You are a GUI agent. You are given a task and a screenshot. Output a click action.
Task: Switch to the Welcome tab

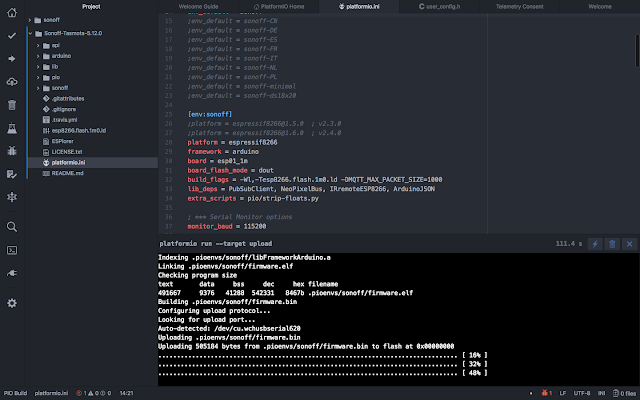(600, 7)
